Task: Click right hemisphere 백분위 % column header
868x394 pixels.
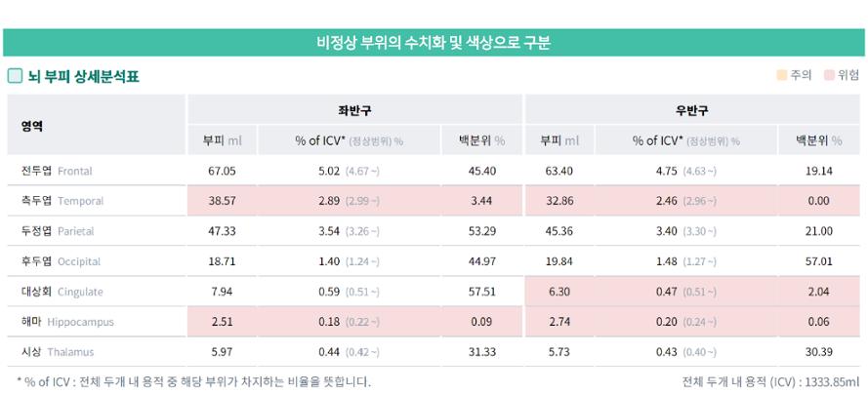Action: 819,140
